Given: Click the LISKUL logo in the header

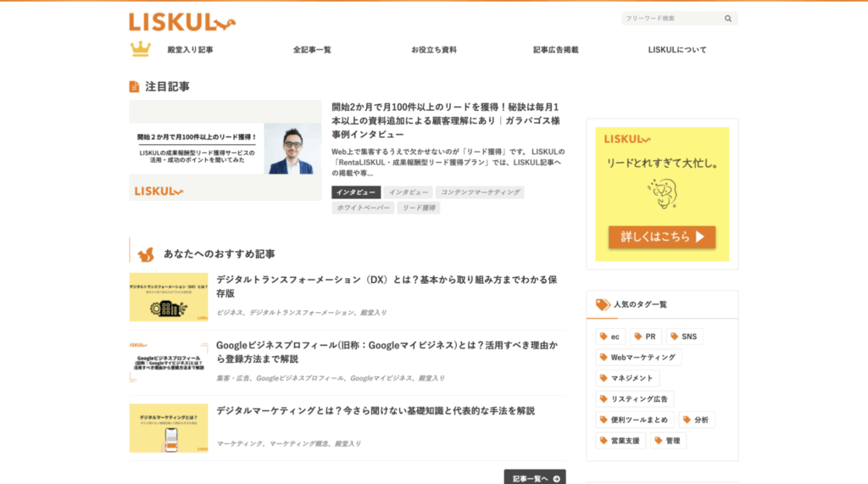Looking at the screenshot, I should [x=182, y=22].
